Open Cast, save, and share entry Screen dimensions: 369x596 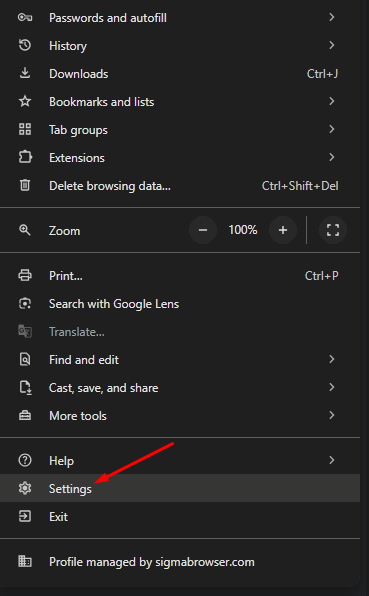[x=180, y=388]
